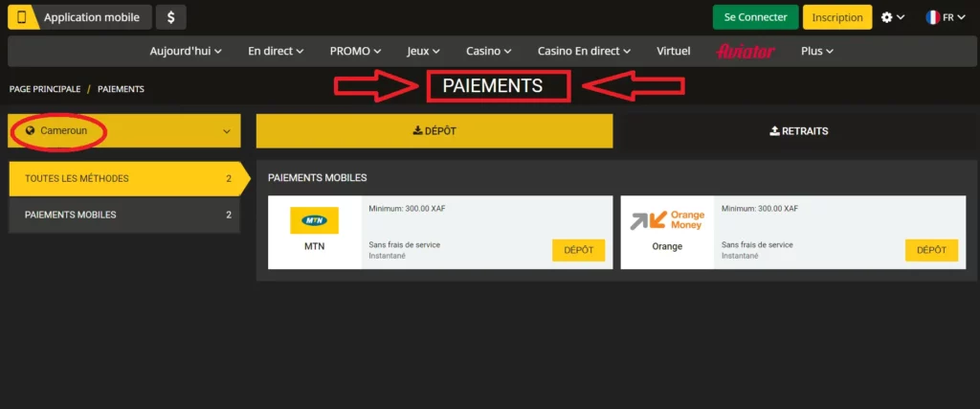Image resolution: width=980 pixels, height=409 pixels.
Task: Click the PAIEMENTS MOBILES section heading
Action: click(318, 178)
